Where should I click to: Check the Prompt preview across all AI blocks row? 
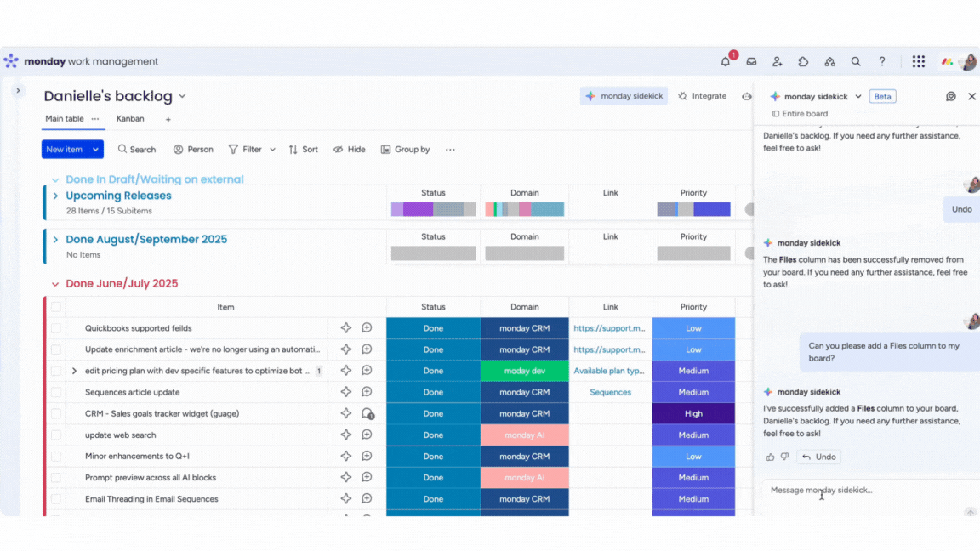(x=56, y=478)
